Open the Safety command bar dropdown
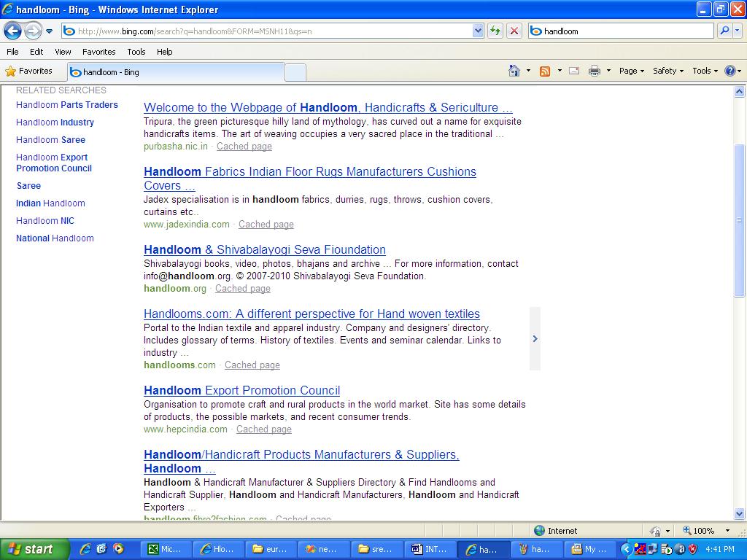Screen dimensions: 747x560 (x=668, y=71)
